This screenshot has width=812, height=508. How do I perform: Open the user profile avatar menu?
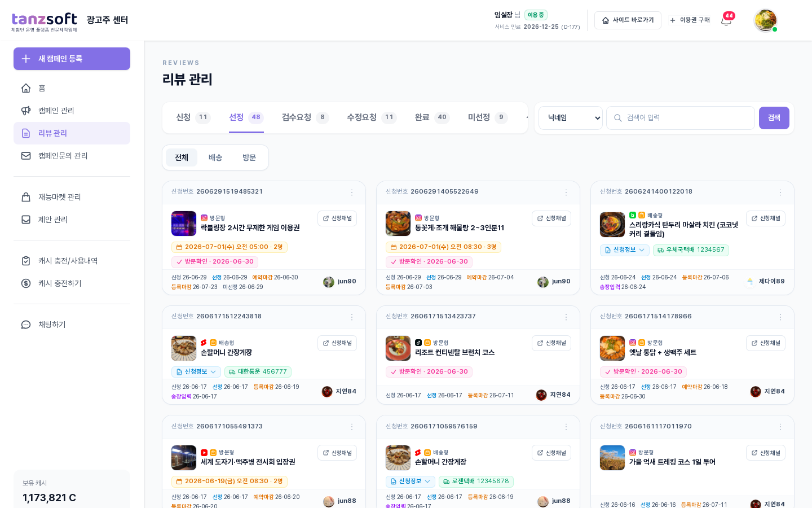tap(765, 20)
